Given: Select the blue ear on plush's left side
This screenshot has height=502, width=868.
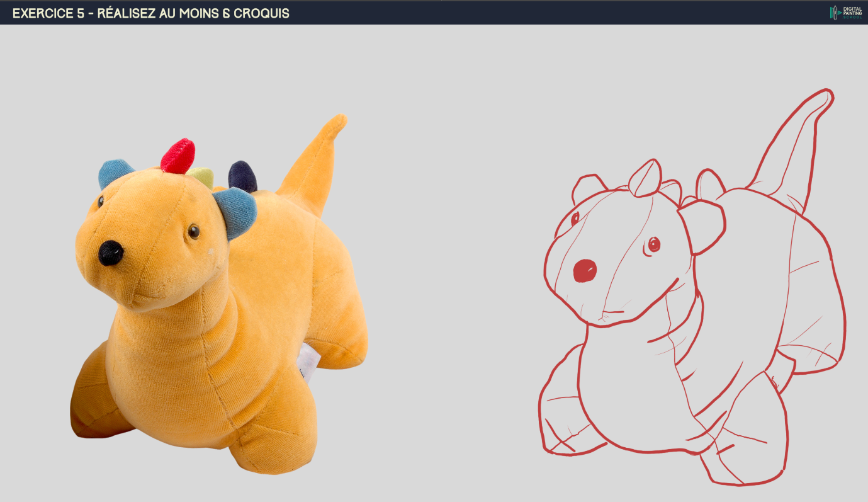Looking at the screenshot, I should coord(113,173).
